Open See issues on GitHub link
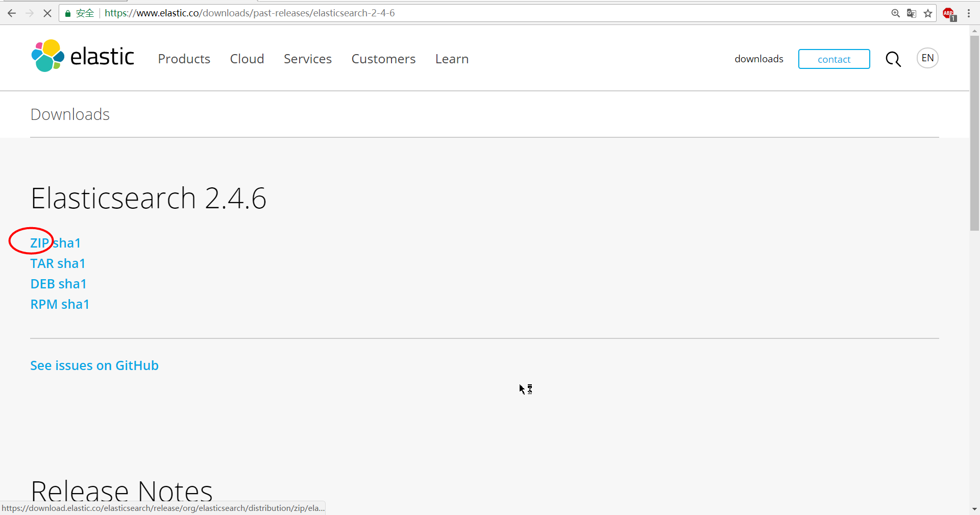Screen dimensions: 980x515 [94, 365]
